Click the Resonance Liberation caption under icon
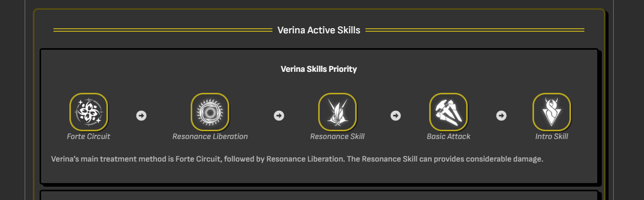 [x=210, y=136]
